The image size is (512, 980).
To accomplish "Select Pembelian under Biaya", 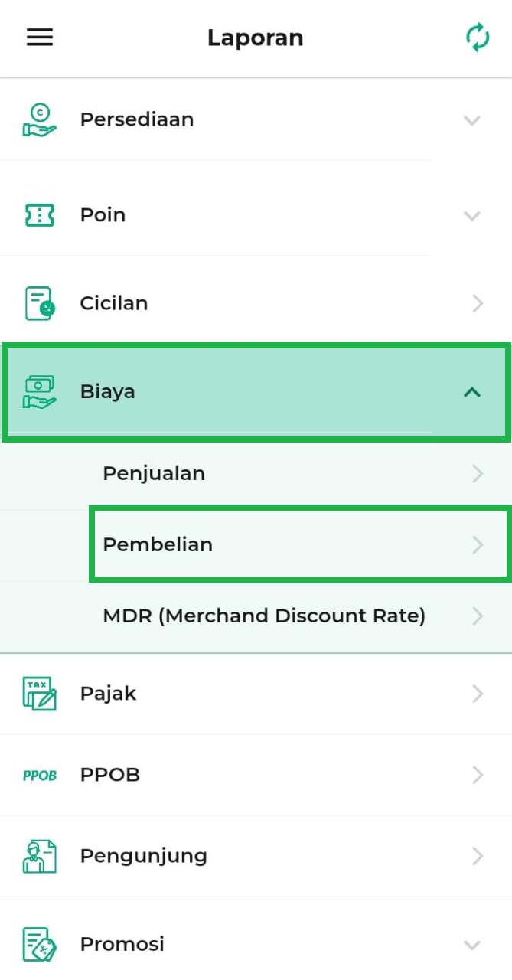I will (x=158, y=544).
